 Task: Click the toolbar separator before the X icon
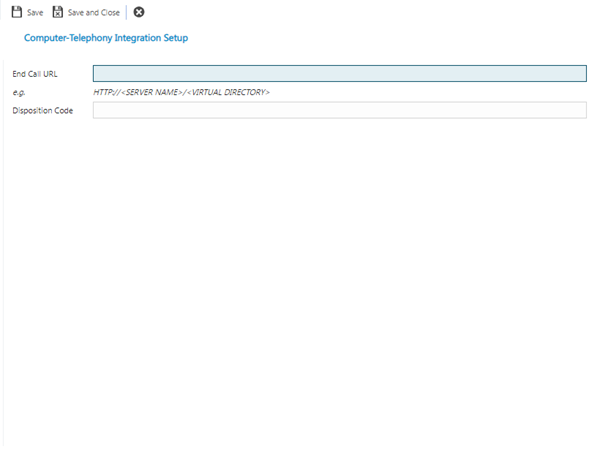(x=127, y=12)
